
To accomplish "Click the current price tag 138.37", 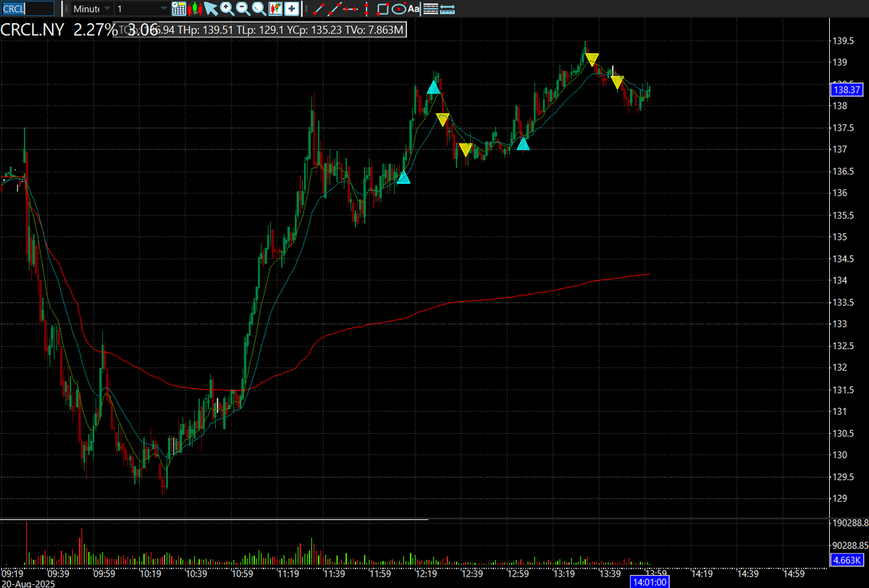I will (847, 90).
